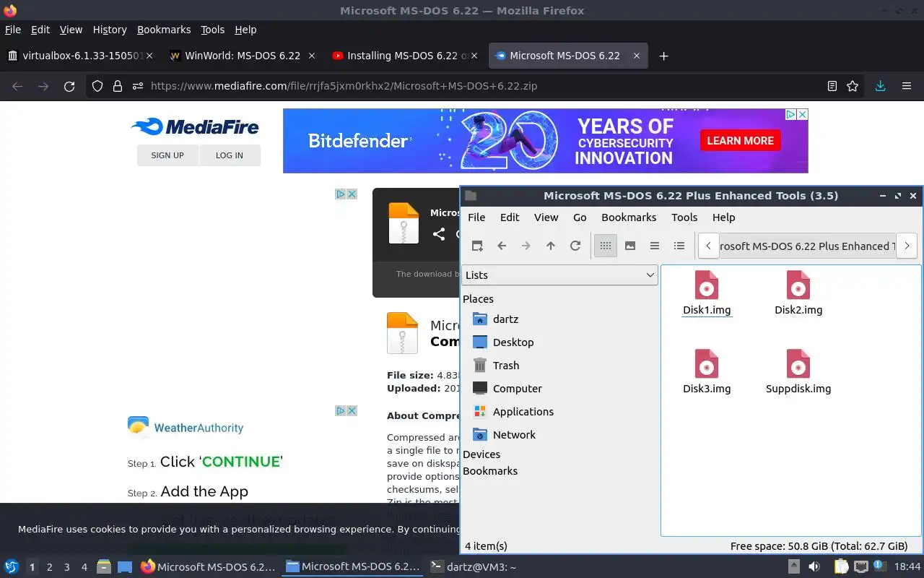924x578 pixels.
Task: Click the Firefox taskbar entry
Action: point(209,567)
